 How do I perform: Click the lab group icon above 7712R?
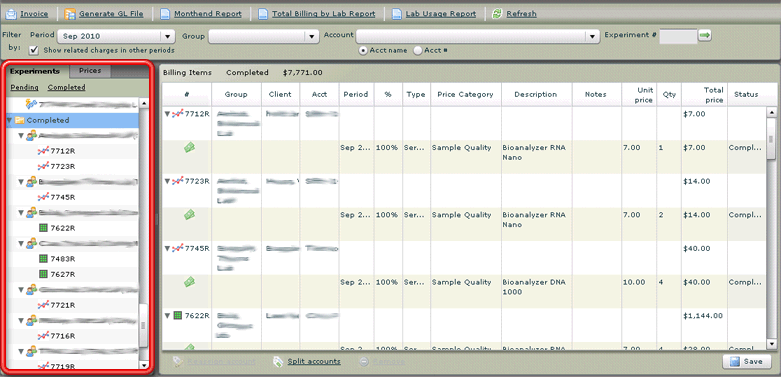pos(31,135)
